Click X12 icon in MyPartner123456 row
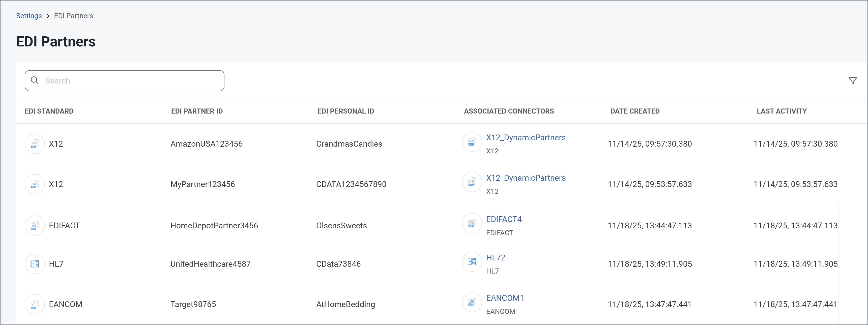This screenshot has width=868, height=325. point(34,184)
